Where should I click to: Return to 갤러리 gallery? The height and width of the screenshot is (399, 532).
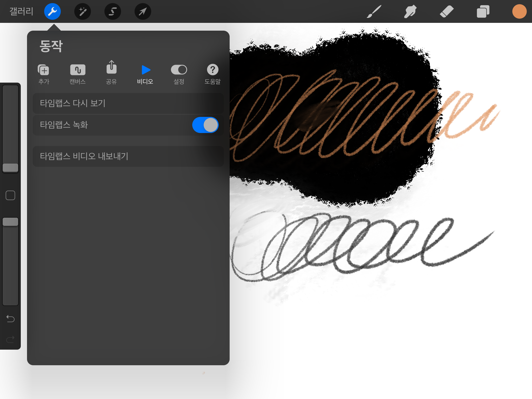tap(21, 11)
